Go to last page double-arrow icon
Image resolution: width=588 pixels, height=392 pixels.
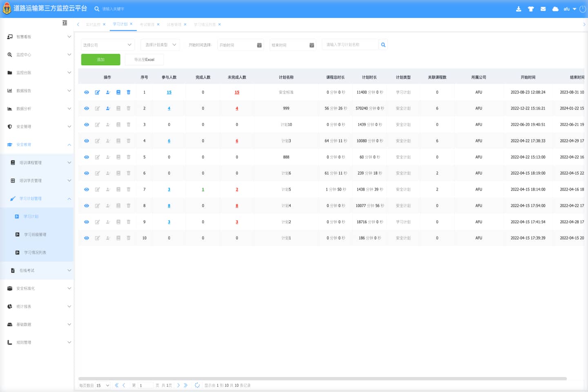click(185, 385)
